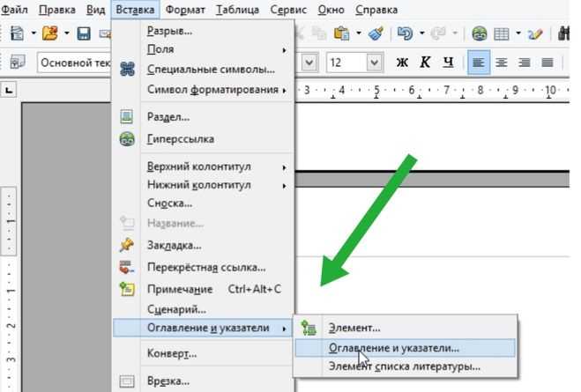The width and height of the screenshot is (581, 392).
Task: Click the hyperlink globe icon in toolbar
Action: (479, 33)
